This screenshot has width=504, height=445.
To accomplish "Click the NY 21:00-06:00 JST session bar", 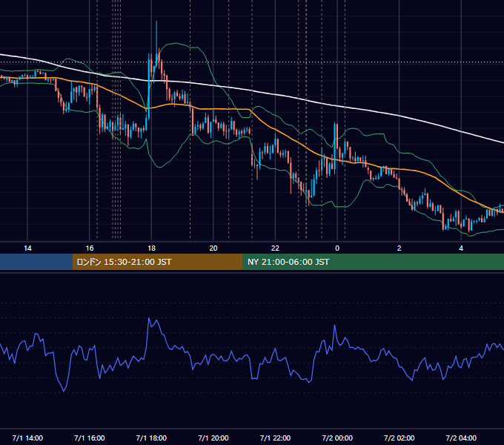I will [373, 262].
